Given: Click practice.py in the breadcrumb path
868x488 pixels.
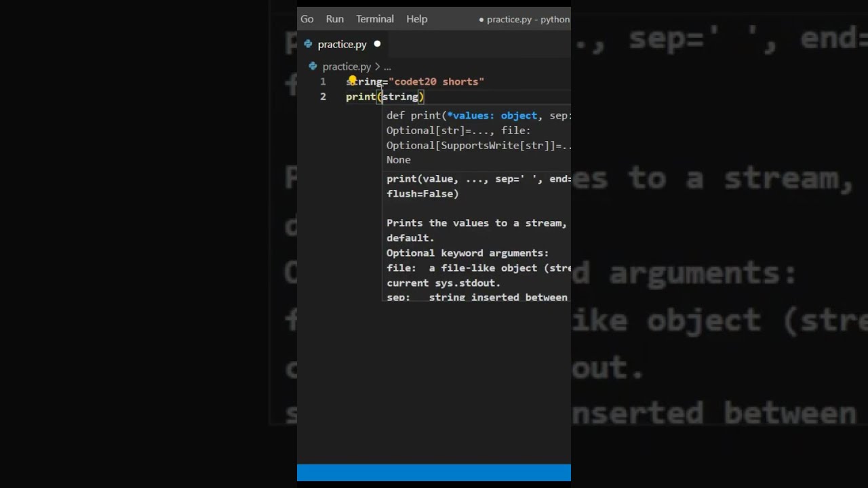Looking at the screenshot, I should [x=347, y=66].
